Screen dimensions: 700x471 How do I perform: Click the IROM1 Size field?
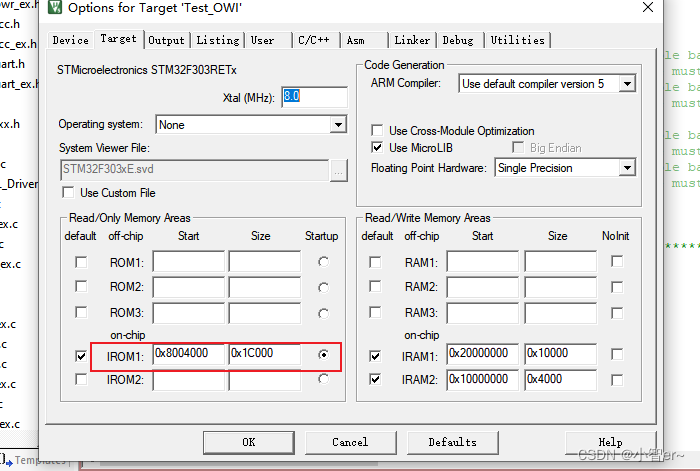pyautogui.click(x=265, y=354)
